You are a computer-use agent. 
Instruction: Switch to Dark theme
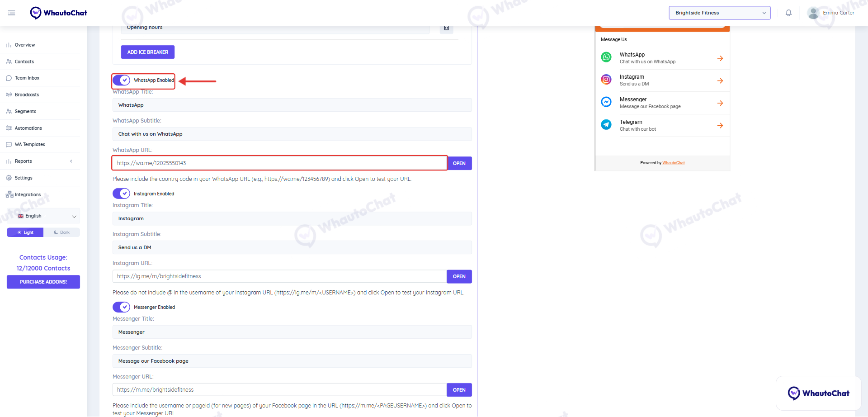tap(62, 232)
